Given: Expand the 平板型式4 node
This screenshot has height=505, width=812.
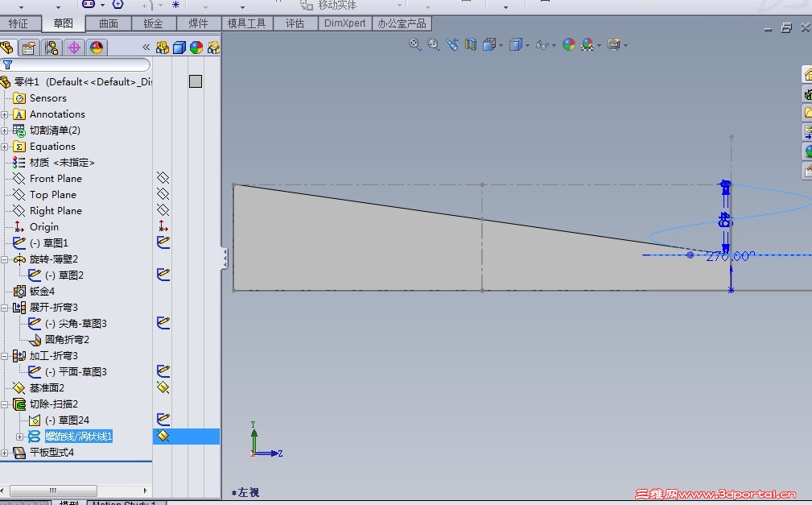Looking at the screenshot, I should (4, 453).
